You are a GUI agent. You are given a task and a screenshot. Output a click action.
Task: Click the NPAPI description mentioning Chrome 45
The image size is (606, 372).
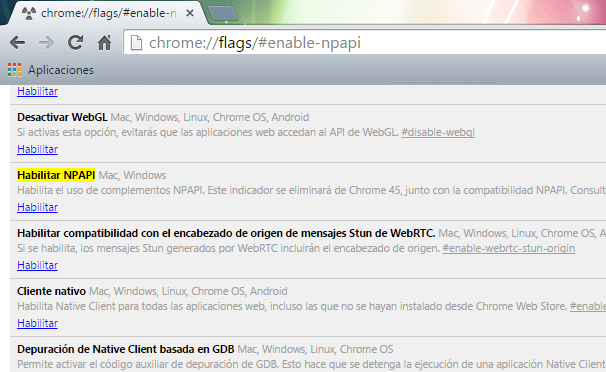pos(312,190)
